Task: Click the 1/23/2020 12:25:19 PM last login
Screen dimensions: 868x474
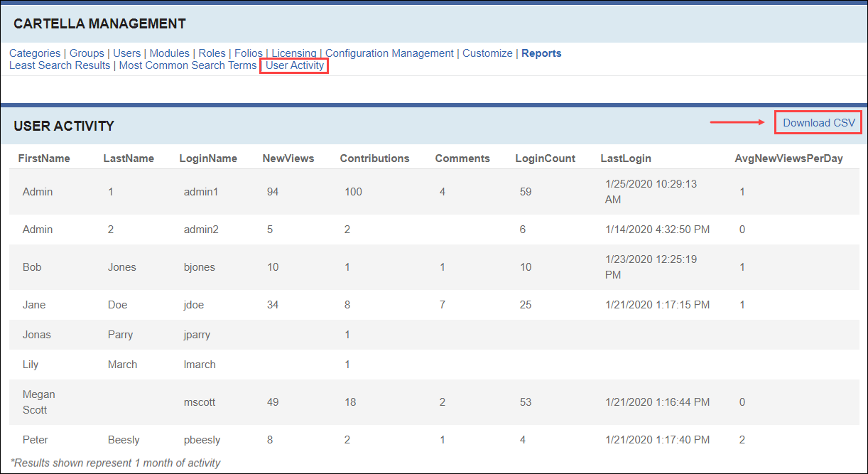Action: 651,267
